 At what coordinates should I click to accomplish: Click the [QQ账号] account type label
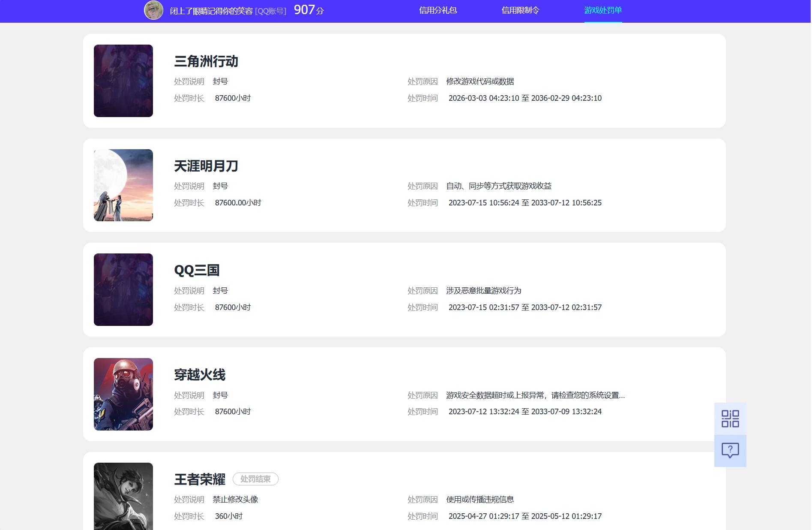(x=270, y=11)
